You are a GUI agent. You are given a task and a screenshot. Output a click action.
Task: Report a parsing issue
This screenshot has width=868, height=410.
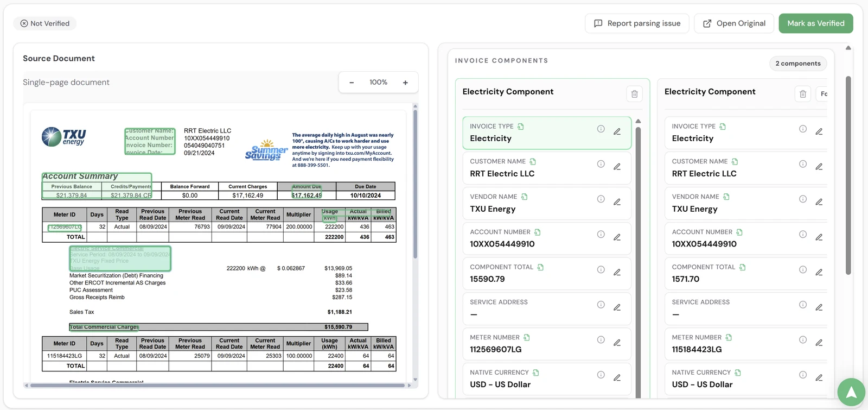click(x=637, y=23)
